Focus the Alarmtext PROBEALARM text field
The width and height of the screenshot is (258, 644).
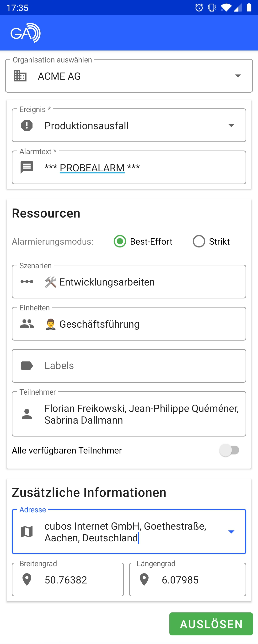coord(140,168)
